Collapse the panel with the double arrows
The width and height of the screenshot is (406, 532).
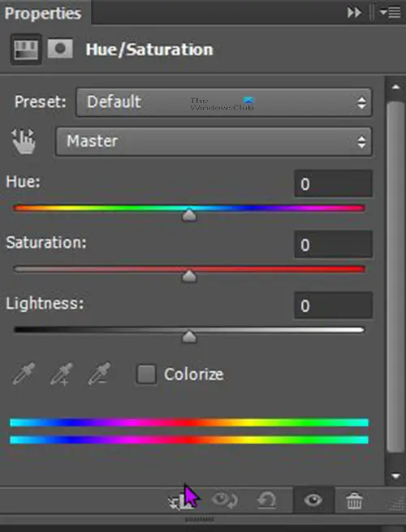(354, 13)
